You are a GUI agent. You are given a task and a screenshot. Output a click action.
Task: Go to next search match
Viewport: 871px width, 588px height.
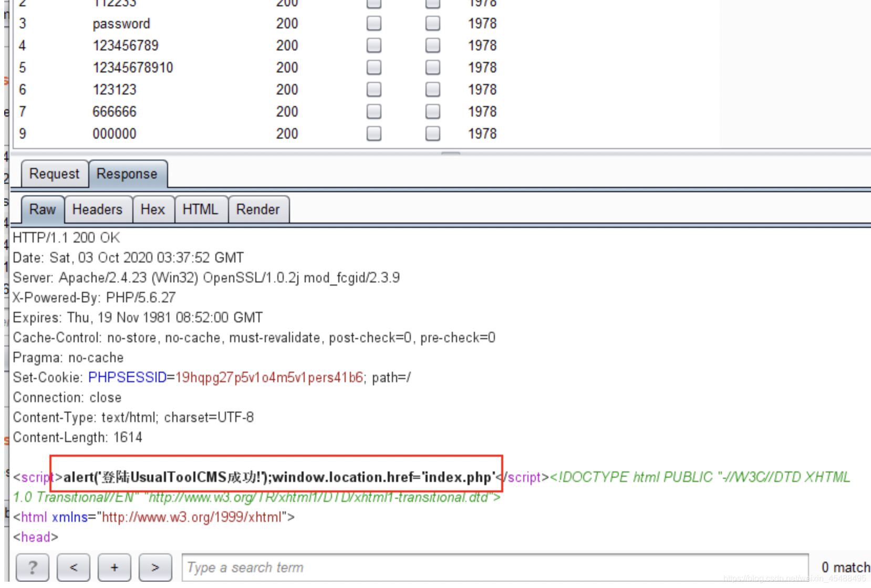coord(155,568)
